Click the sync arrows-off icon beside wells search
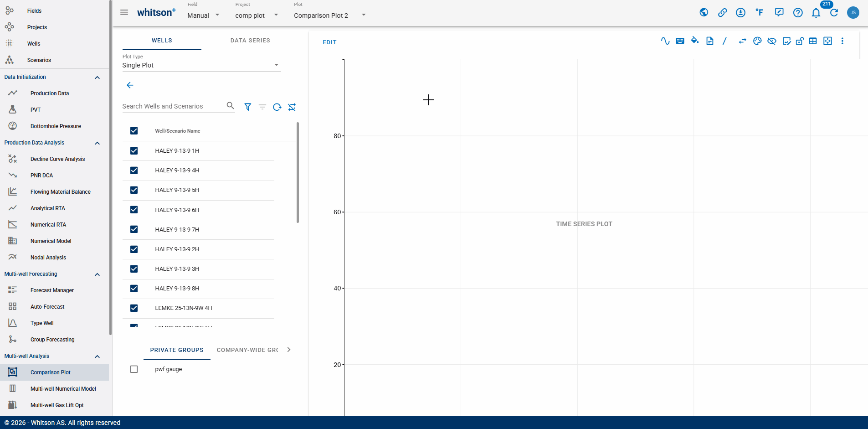This screenshot has height=429, width=868. click(292, 107)
